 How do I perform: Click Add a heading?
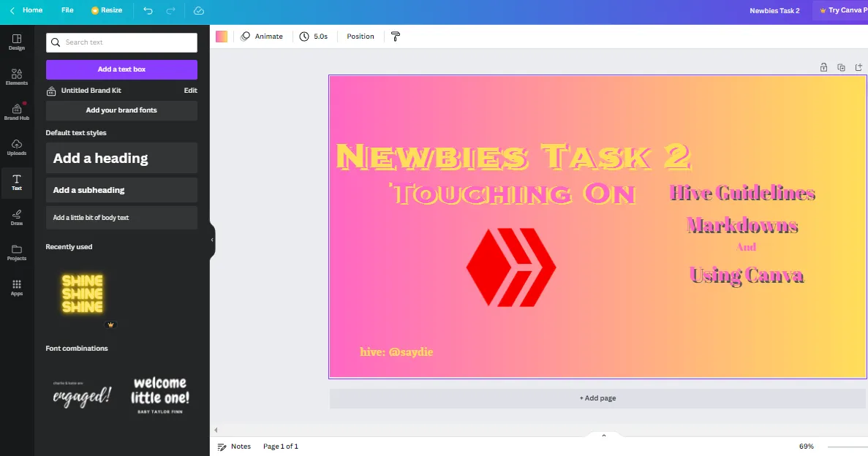point(121,159)
